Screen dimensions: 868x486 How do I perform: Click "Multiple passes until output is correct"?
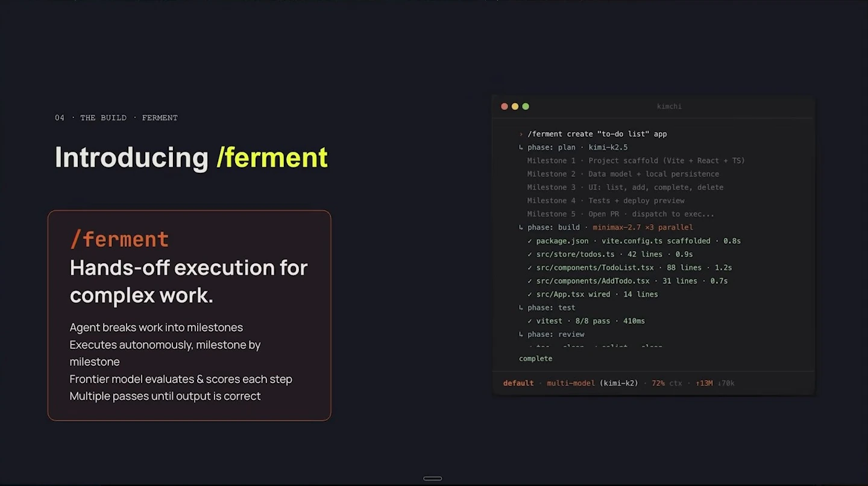pos(165,396)
